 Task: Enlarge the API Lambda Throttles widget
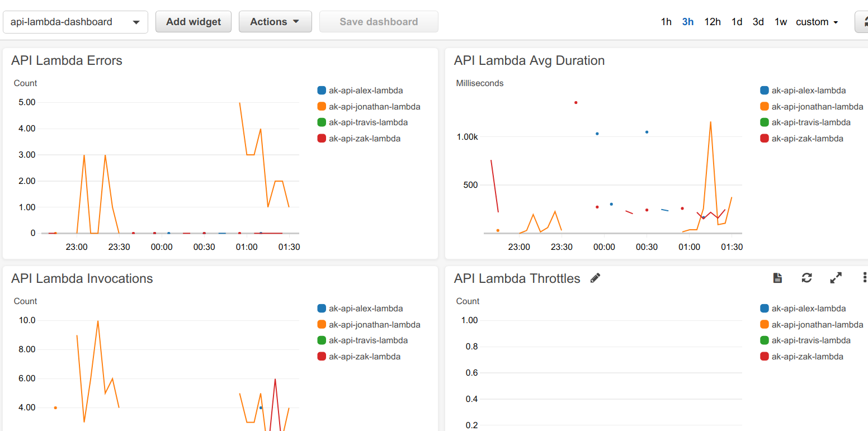pyautogui.click(x=836, y=277)
